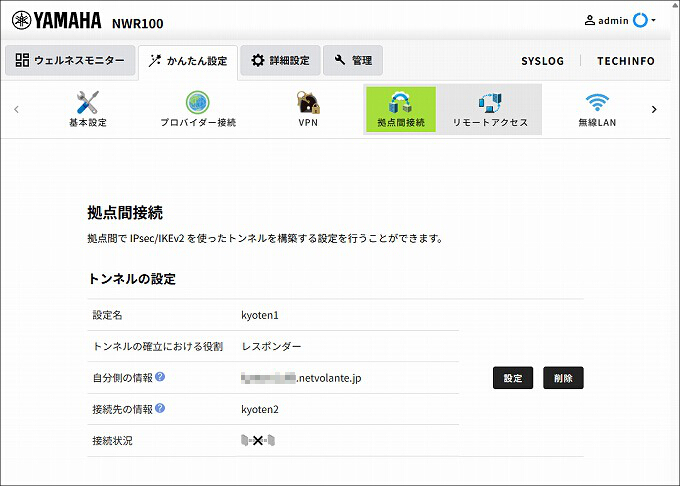The height and width of the screenshot is (486, 680).
Task: Click the disconnected status icon in 接続状況
Action: point(258,440)
